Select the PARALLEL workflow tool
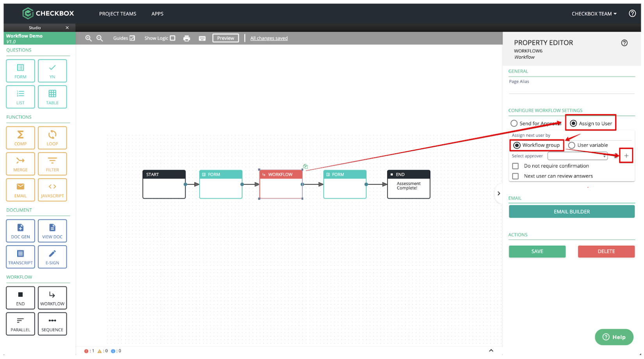This screenshot has width=644, height=359. (20, 324)
